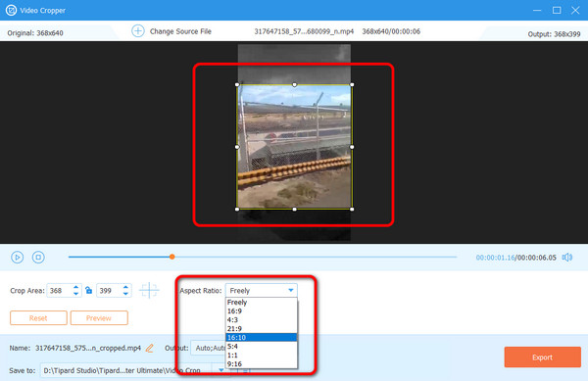Increase crop height with the up arrow

(126, 287)
